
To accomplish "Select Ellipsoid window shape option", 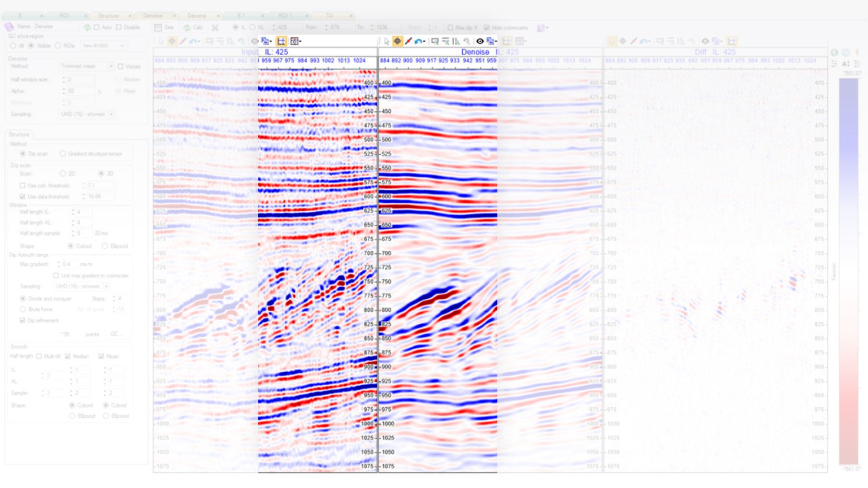I will 105,246.
